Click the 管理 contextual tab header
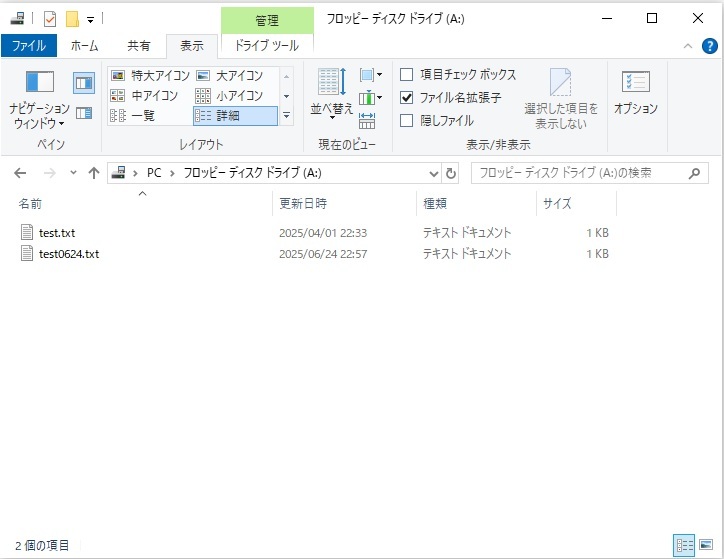Viewport: 724px width, 559px height. pos(267,20)
